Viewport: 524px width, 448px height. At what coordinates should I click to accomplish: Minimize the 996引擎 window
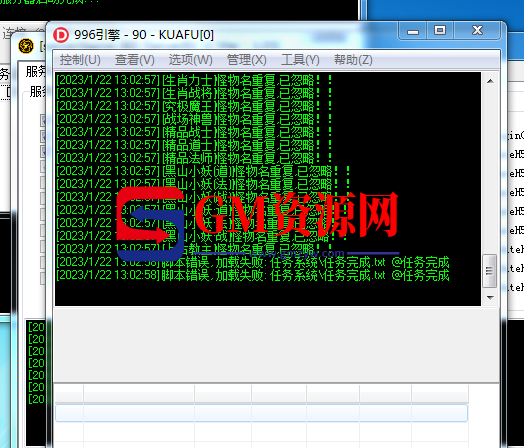click(413, 31)
